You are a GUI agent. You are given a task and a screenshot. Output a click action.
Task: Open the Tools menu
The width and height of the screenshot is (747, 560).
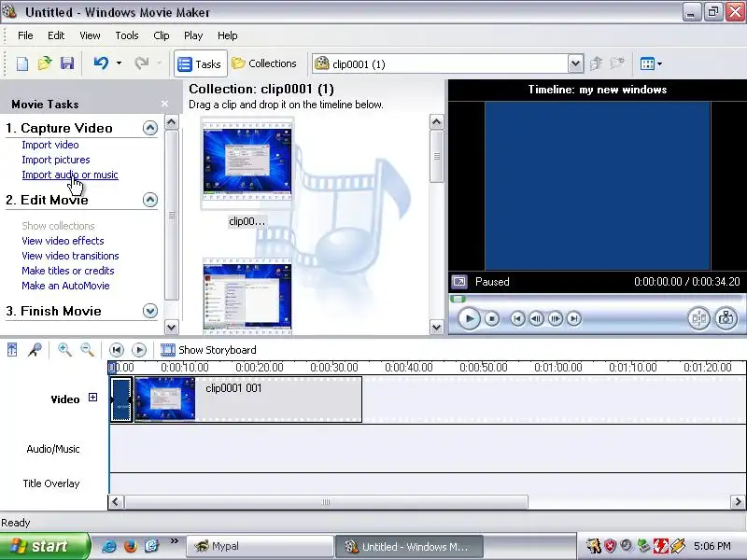pyautogui.click(x=127, y=35)
